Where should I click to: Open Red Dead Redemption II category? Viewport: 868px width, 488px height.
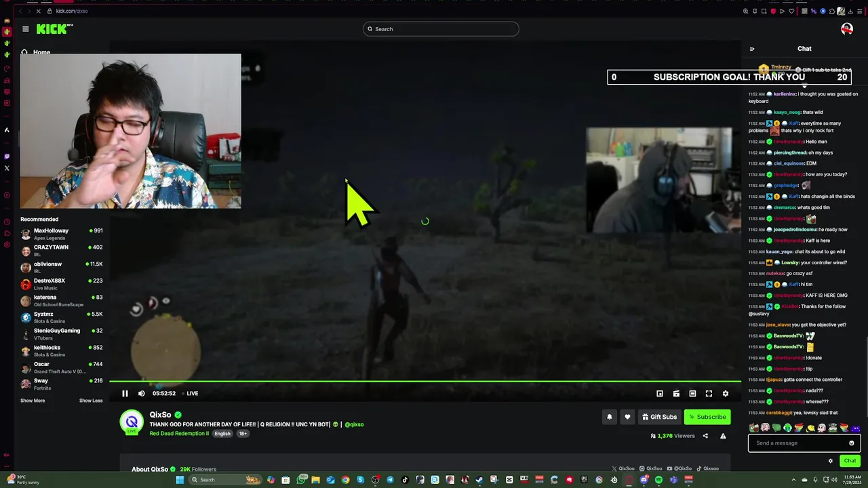[179, 433]
